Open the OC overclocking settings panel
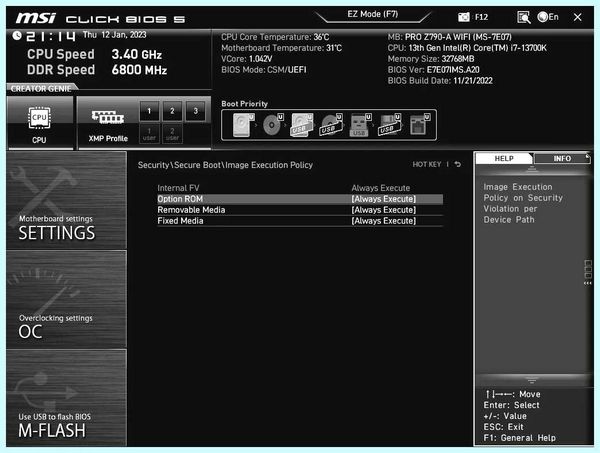The width and height of the screenshot is (600, 453). coord(67,299)
